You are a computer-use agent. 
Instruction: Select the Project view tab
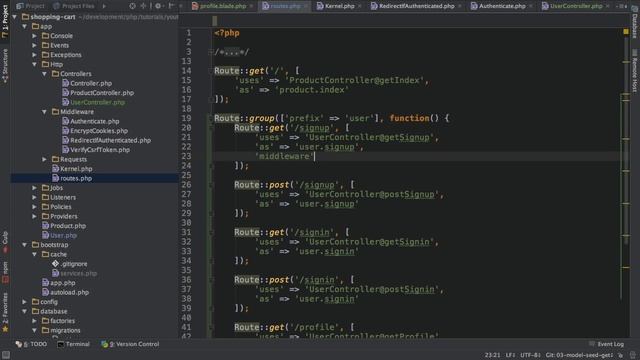tap(31, 6)
